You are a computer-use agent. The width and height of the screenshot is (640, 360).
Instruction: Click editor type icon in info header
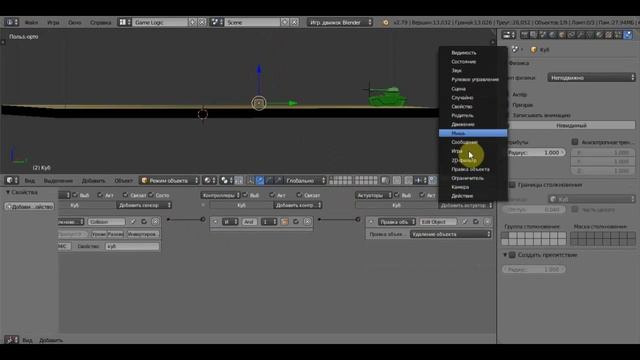11,22
